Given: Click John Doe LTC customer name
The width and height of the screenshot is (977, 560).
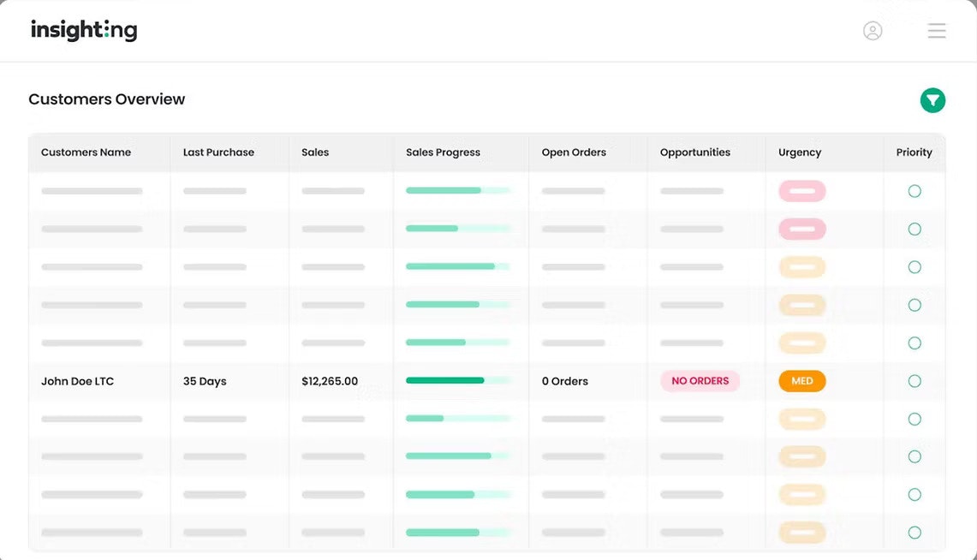Looking at the screenshot, I should coord(77,381).
